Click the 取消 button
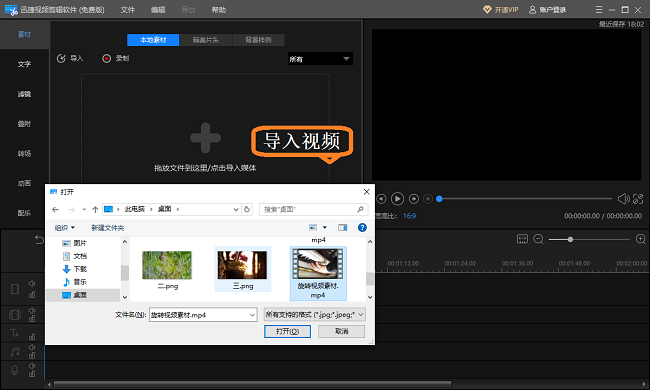Viewport: 650px width, 390px height. 342,331
